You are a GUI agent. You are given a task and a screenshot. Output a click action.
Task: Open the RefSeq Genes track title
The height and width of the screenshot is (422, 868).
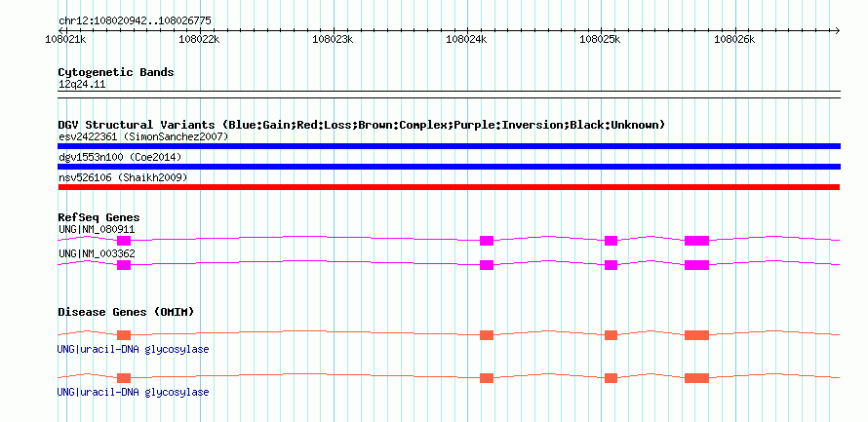[x=99, y=217]
